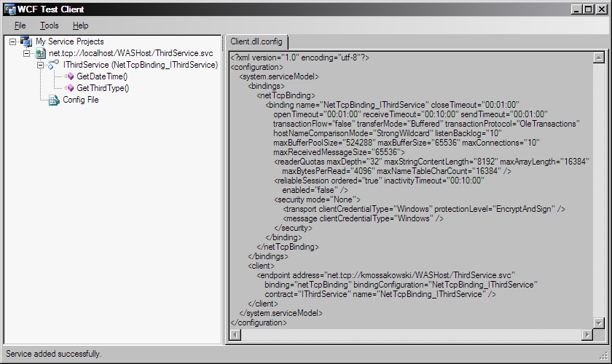
Task: Click the <?xml version declaration line
Action: pos(299,58)
